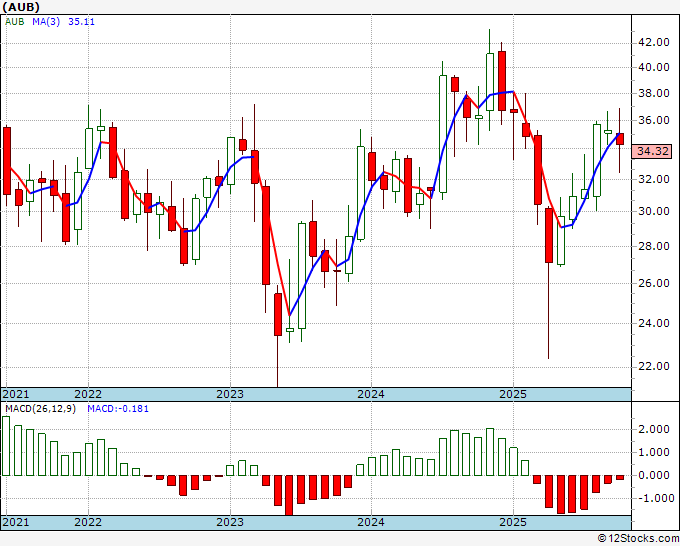
Task: Select 2022 on the price chart timeline
Action: (88, 394)
